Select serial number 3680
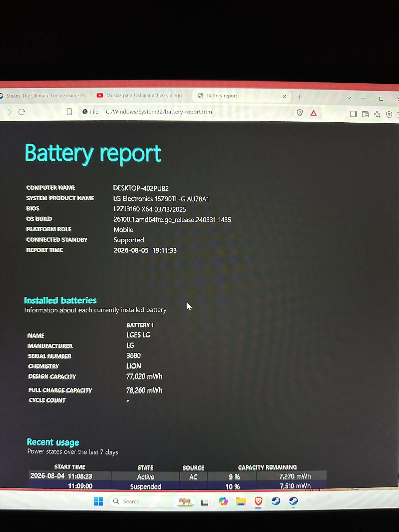The width and height of the screenshot is (399, 532). coord(133,356)
